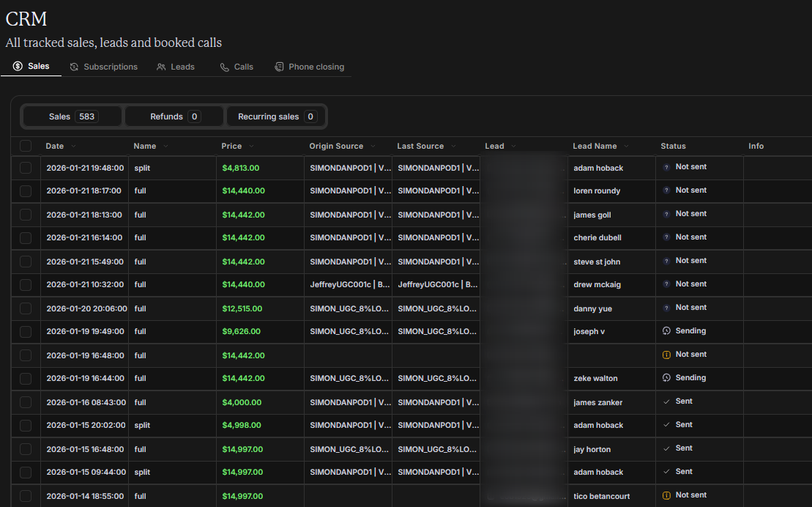Click Sent checkmark on 2026-01-15 09:44:00 row

666,472
